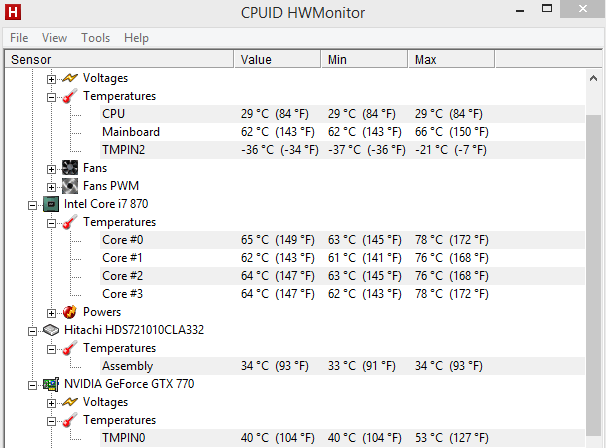The height and width of the screenshot is (448, 606).
Task: Click the scrollbar up arrow
Action: (x=594, y=78)
